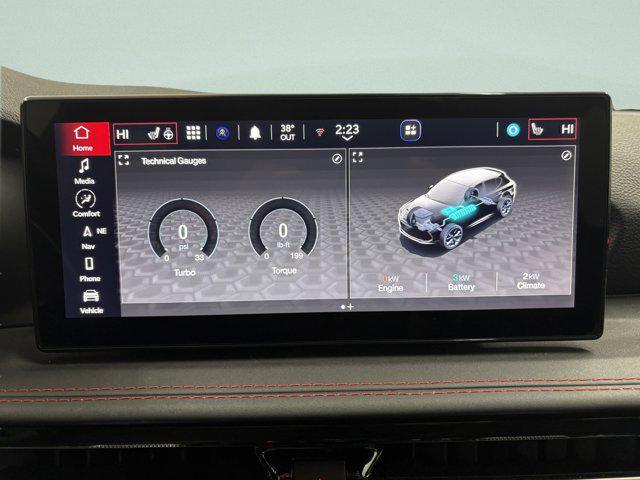Image resolution: width=640 pixels, height=480 pixels.
Task: Toggle passenger heated seat icon
Action: click(537, 130)
